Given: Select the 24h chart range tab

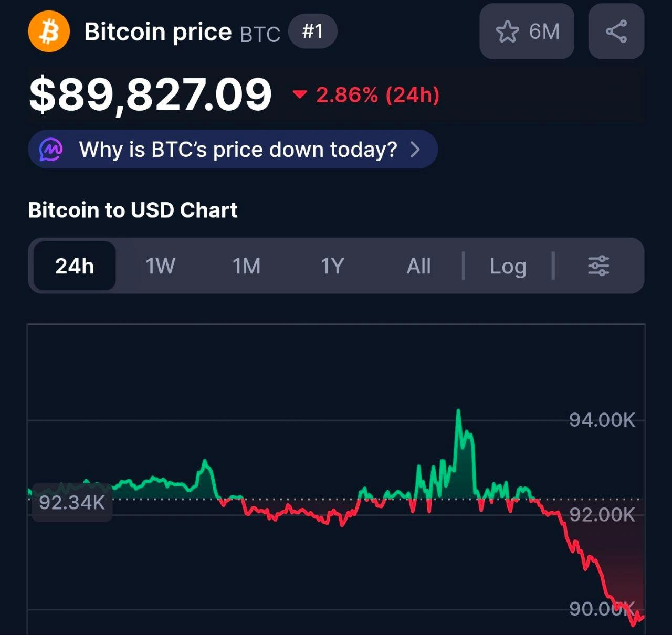Looking at the screenshot, I should [x=75, y=266].
